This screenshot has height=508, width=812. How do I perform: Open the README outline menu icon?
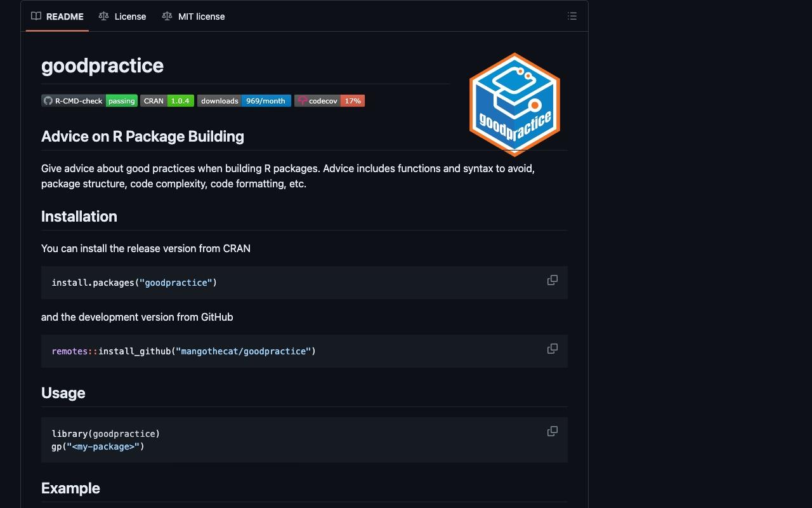click(x=572, y=17)
